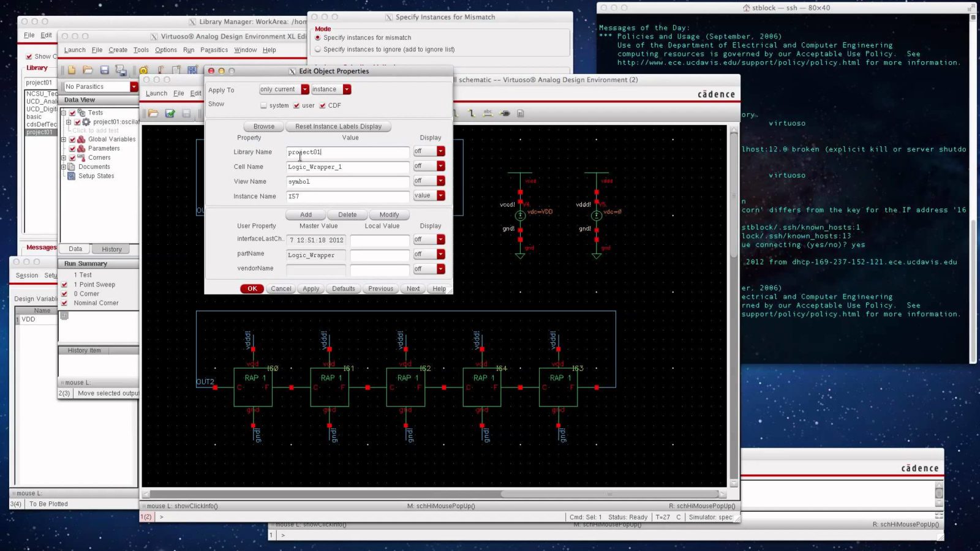Viewport: 980px width, 551px height.
Task: Click the yellow gear icon in ADE XL toolbar
Action: 143,70
